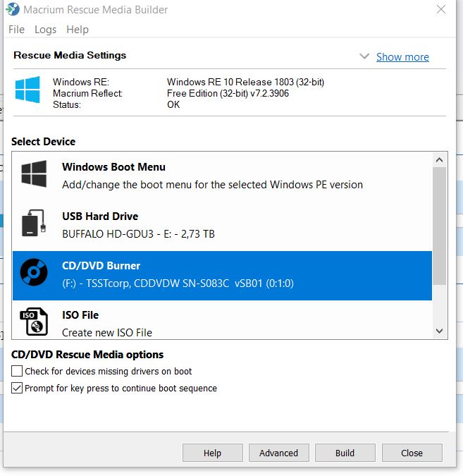Select the CD/DVD Burner disc icon
This screenshot has height=476, width=463.
coord(34,272)
